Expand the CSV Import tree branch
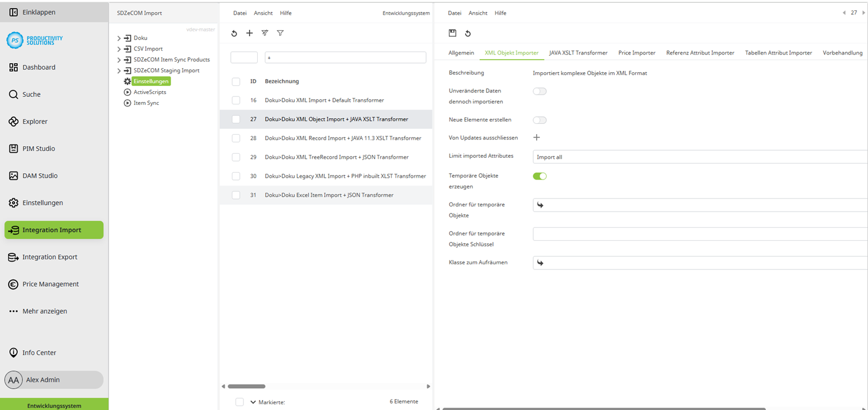The image size is (868, 410). tap(120, 48)
